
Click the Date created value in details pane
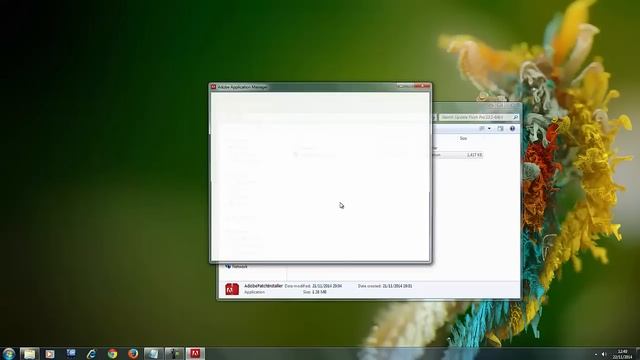[397, 286]
